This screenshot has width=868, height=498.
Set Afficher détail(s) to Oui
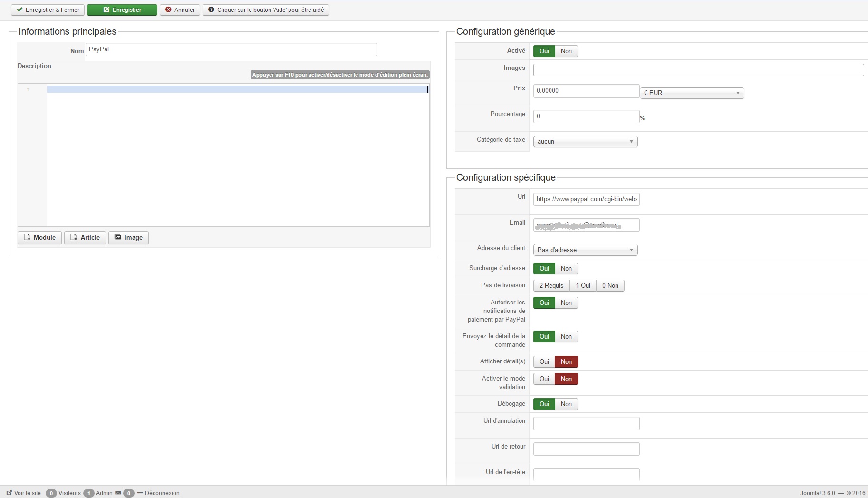[x=544, y=362]
